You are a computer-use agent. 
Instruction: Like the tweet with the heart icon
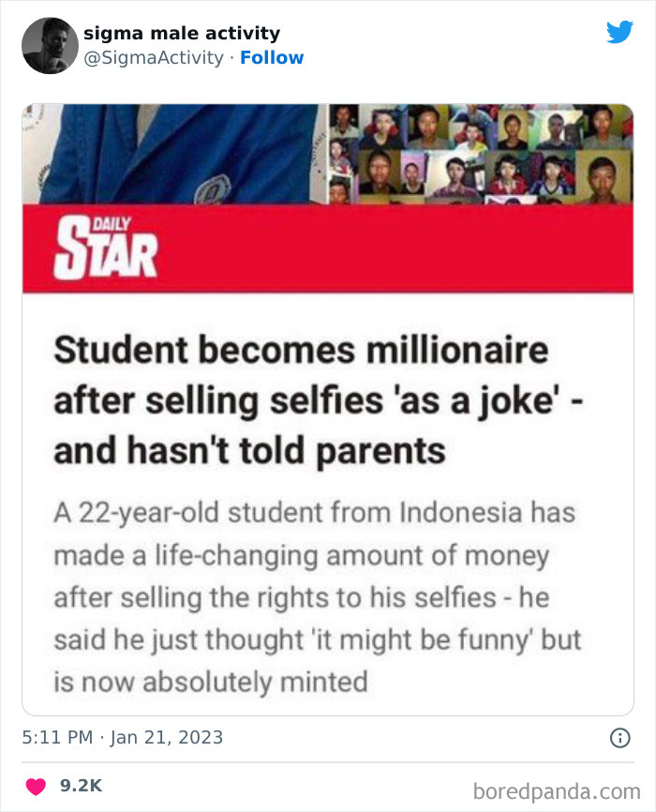coord(35,786)
